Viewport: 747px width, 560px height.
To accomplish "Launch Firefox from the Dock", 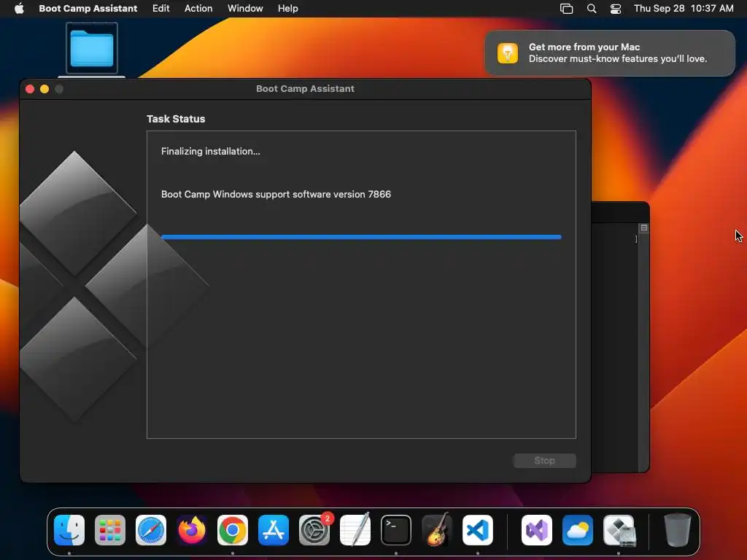I will coord(192,530).
